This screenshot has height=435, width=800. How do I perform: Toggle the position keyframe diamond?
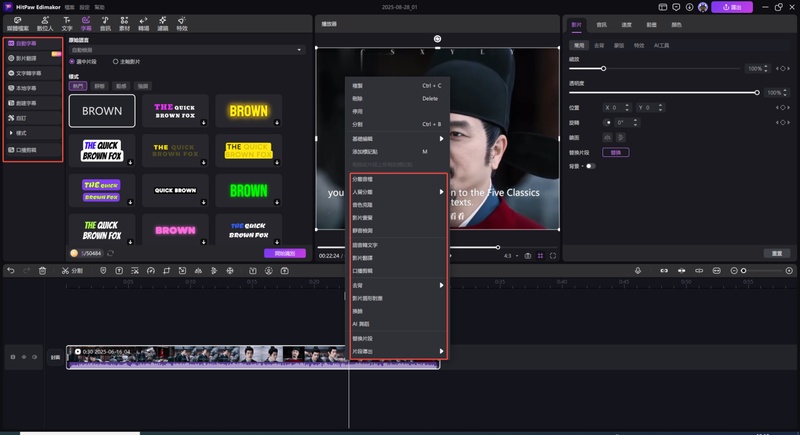(x=783, y=108)
